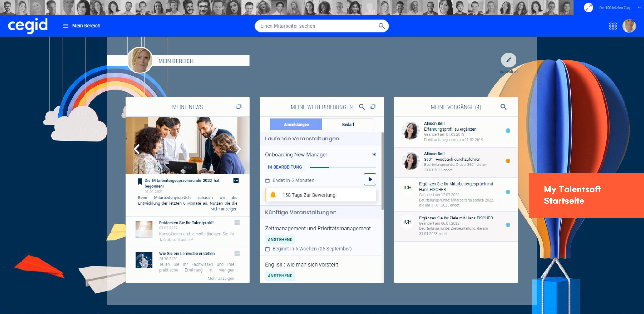The width and height of the screenshot is (644, 314).
Task: Click the ANSTEHEND badge under Zeitmanagement
Action: pos(280,240)
